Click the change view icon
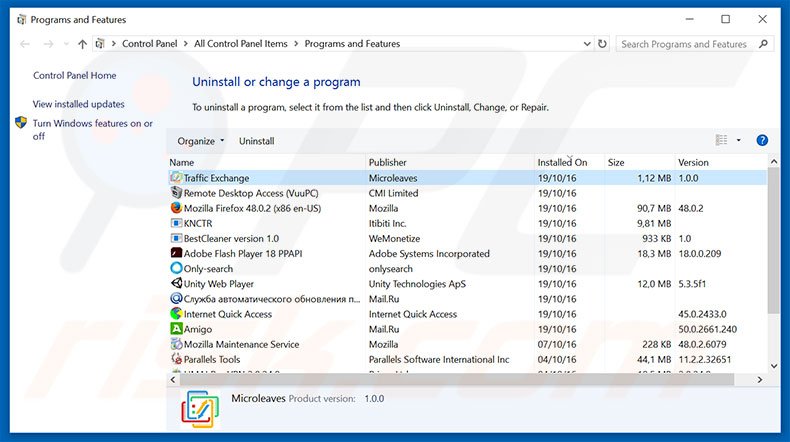This screenshot has height=442, width=790. (721, 140)
